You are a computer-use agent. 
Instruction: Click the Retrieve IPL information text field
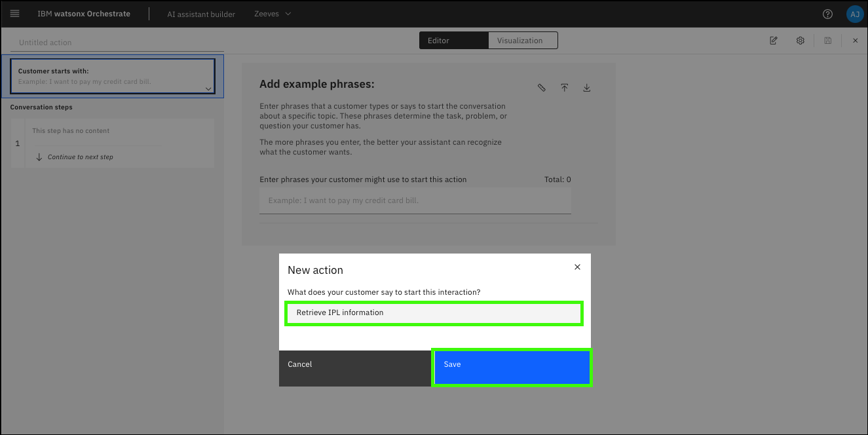[x=434, y=313]
